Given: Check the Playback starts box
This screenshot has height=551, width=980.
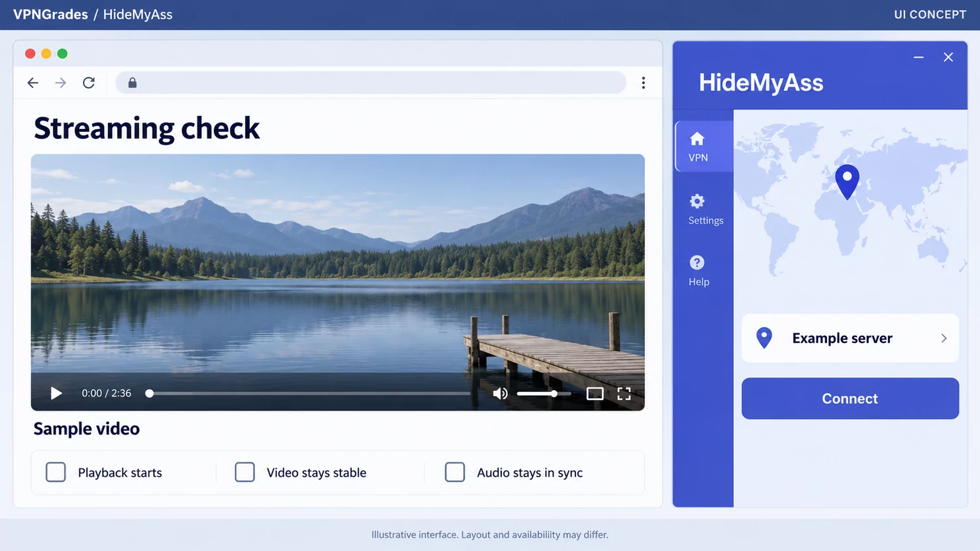Looking at the screenshot, I should pyautogui.click(x=56, y=472).
